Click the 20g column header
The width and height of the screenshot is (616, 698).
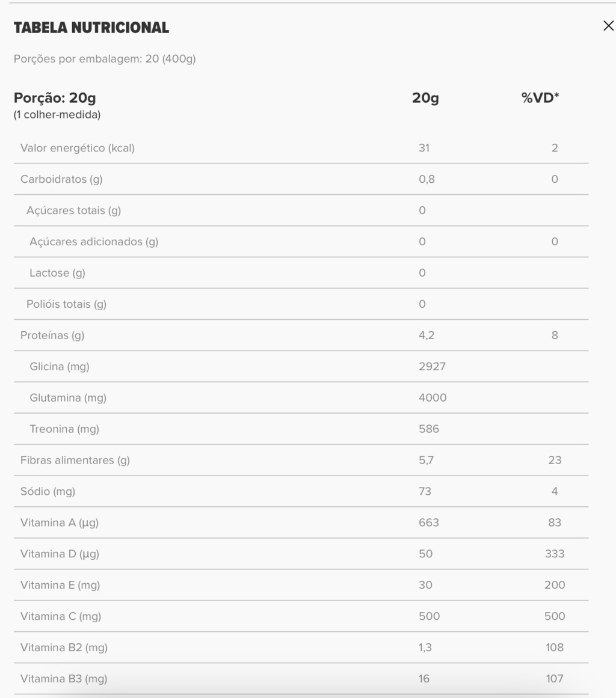point(425,97)
